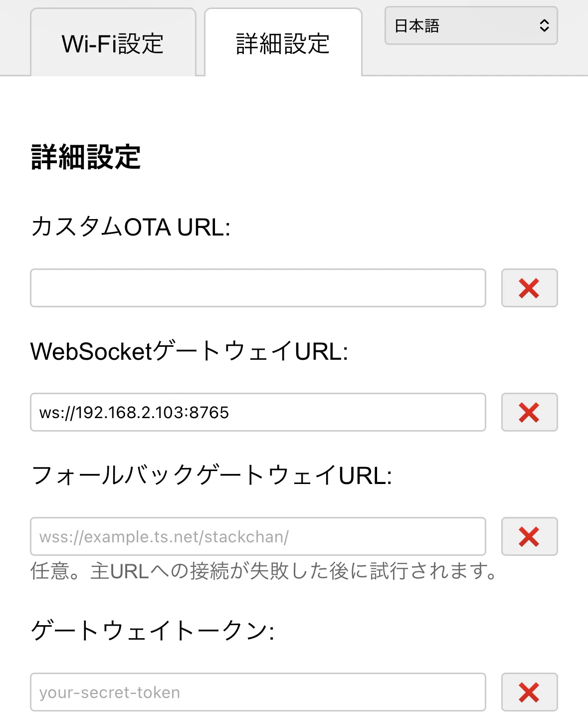The image size is (588, 715).
Task: Select the 詳細設定 tab
Action: click(x=283, y=43)
